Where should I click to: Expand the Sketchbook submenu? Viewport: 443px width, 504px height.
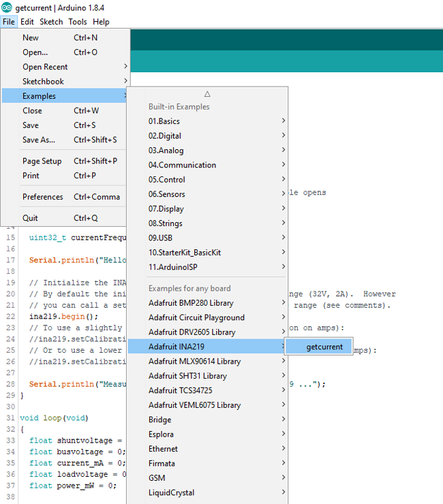[64, 81]
